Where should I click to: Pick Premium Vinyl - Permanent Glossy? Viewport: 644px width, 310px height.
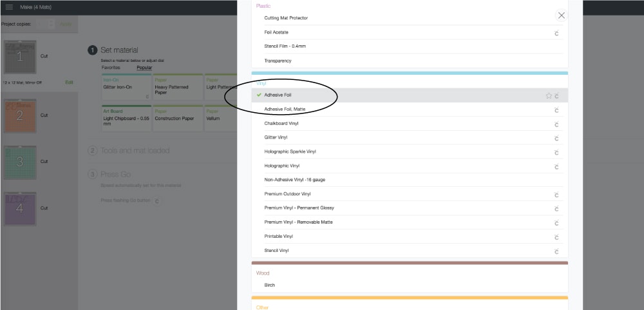(x=299, y=208)
